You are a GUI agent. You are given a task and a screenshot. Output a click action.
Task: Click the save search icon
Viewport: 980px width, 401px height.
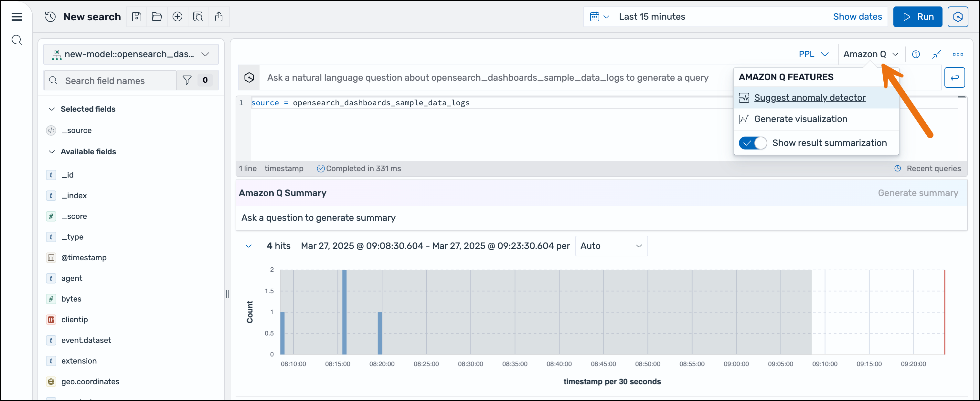coord(137,17)
